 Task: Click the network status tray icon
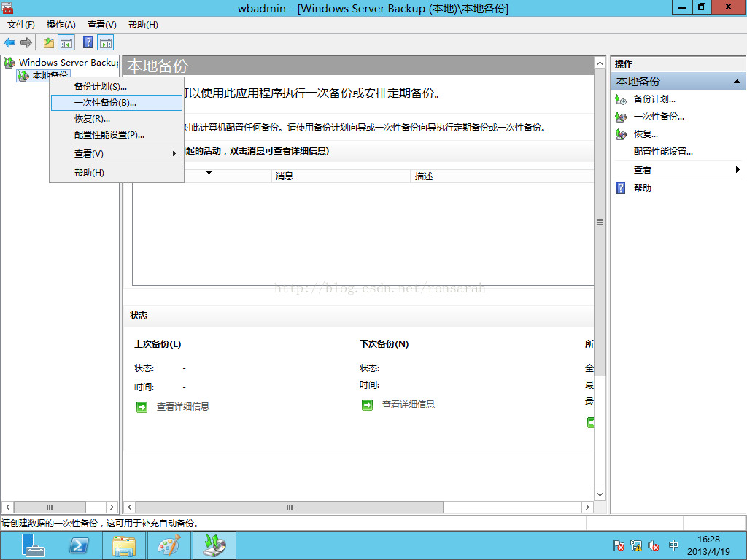(636, 545)
